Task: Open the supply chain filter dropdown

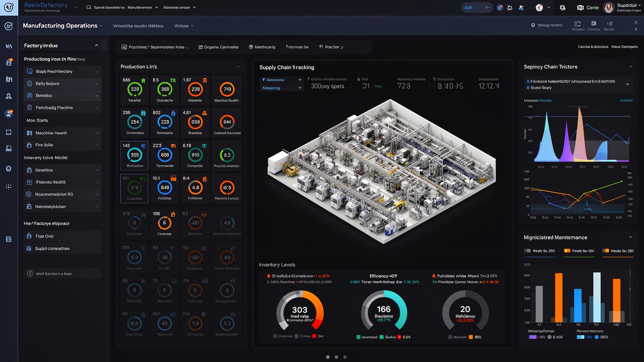Action: [x=282, y=80]
